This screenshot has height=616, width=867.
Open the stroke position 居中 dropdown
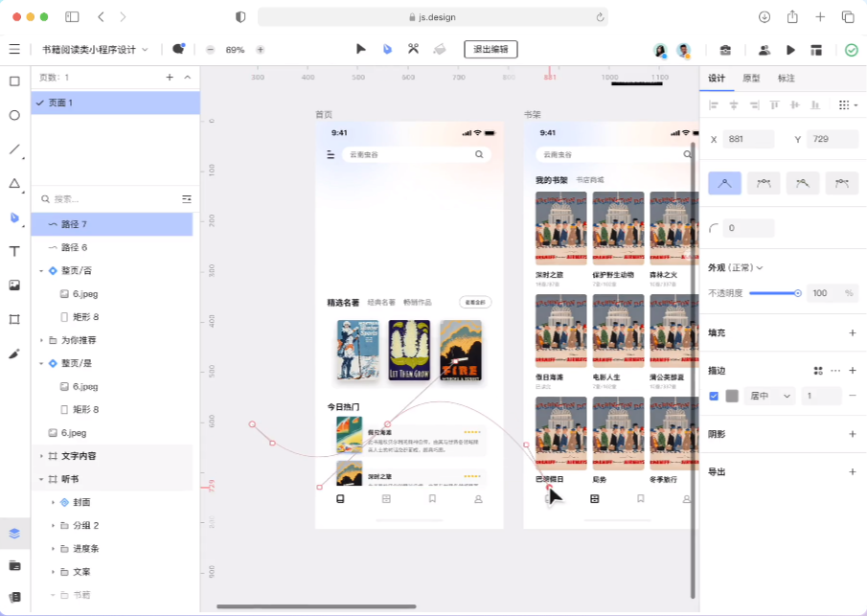(x=769, y=396)
